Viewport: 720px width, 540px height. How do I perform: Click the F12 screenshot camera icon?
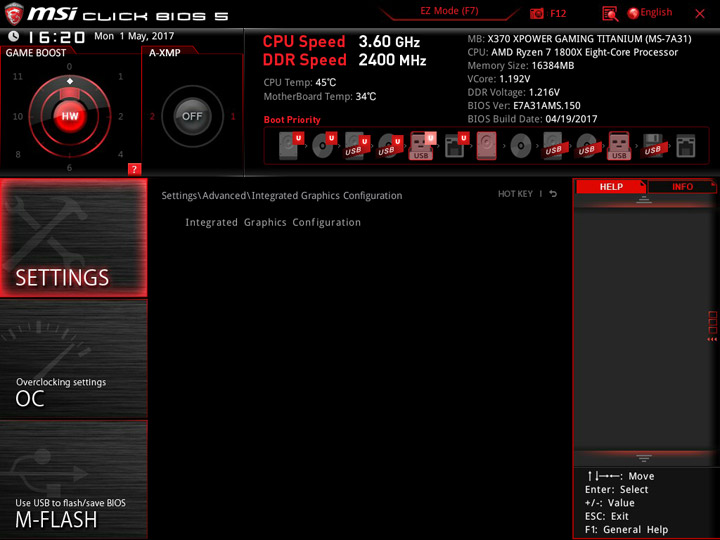537,13
